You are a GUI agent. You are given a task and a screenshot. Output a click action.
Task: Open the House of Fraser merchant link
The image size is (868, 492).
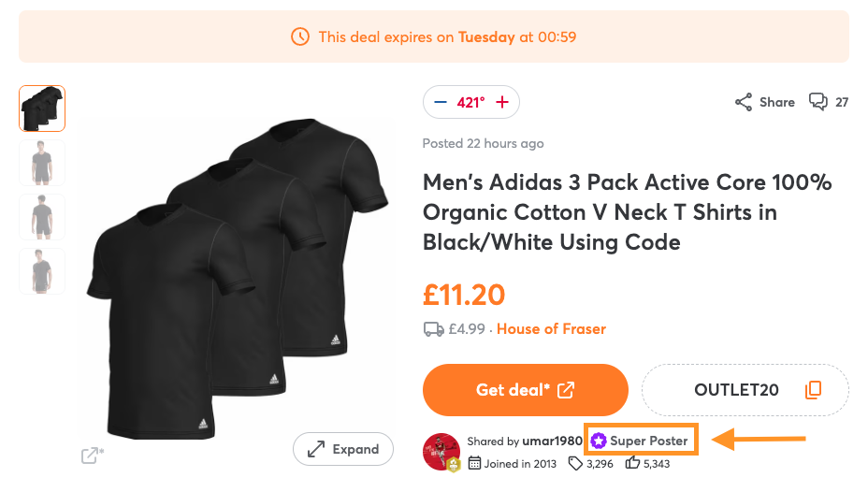(551, 329)
